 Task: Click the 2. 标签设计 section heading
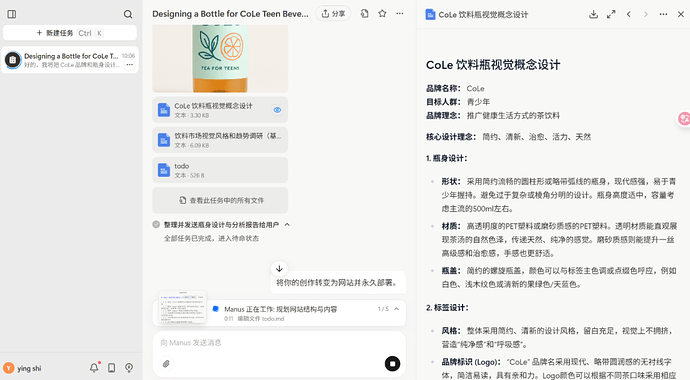[x=447, y=307]
